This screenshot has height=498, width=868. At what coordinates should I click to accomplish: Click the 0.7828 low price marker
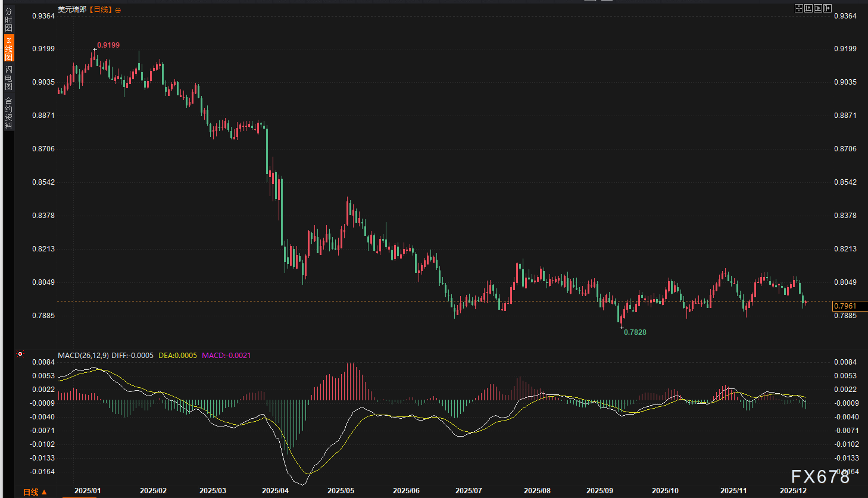tap(635, 332)
